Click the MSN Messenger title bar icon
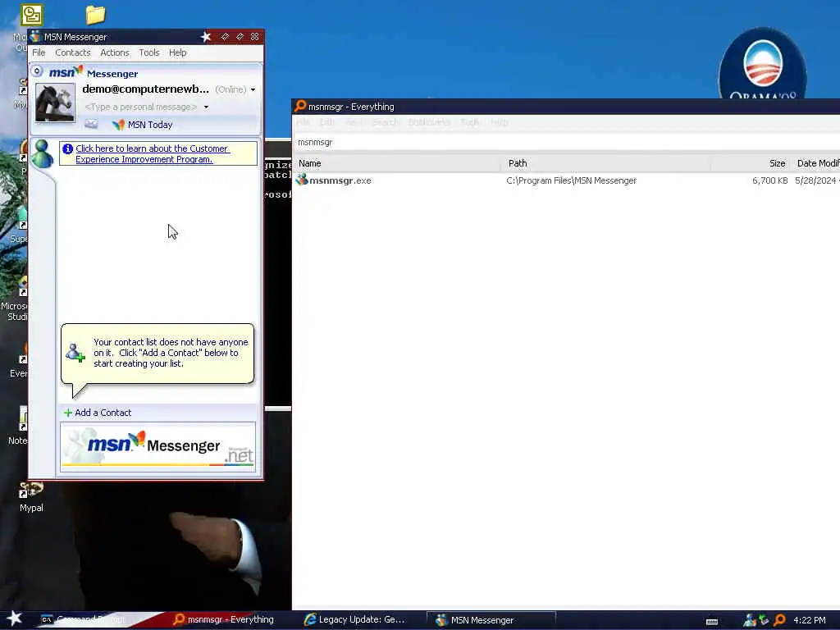 click(35, 36)
